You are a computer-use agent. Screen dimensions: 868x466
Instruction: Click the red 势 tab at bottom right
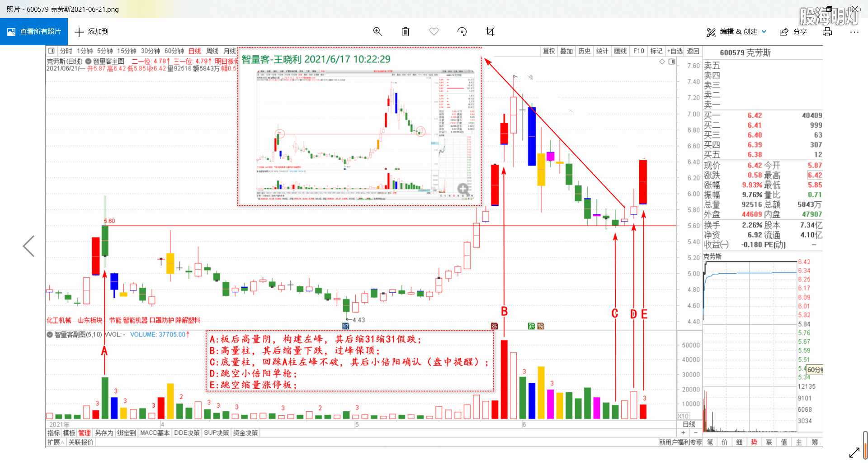click(754, 442)
